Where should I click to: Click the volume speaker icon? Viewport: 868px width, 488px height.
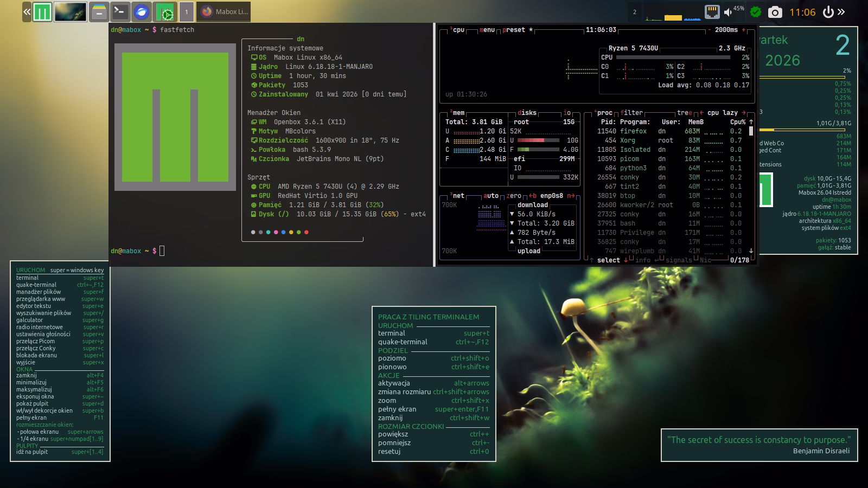[x=728, y=12]
